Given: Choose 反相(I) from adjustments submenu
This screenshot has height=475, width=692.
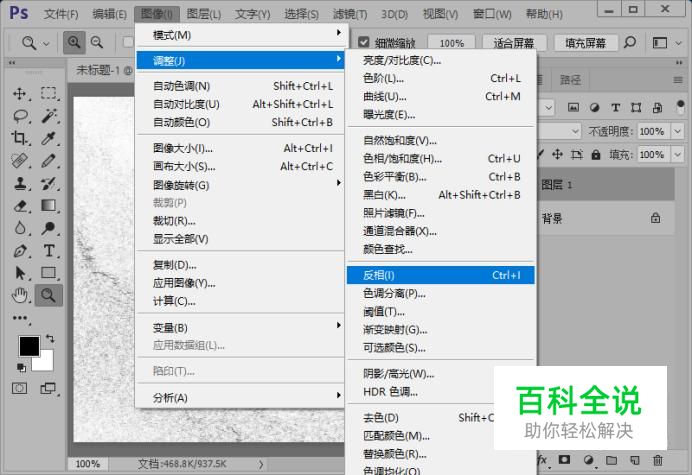Looking at the screenshot, I should [440, 275].
